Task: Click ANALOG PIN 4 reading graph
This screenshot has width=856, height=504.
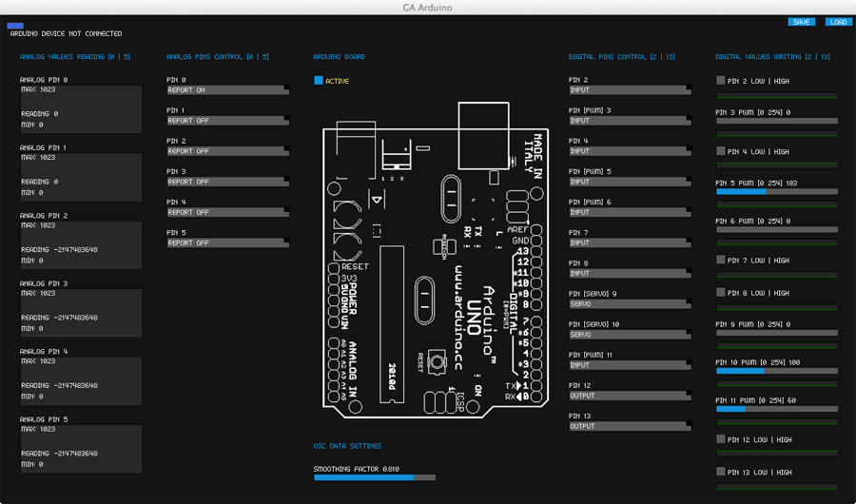Action: click(82, 381)
